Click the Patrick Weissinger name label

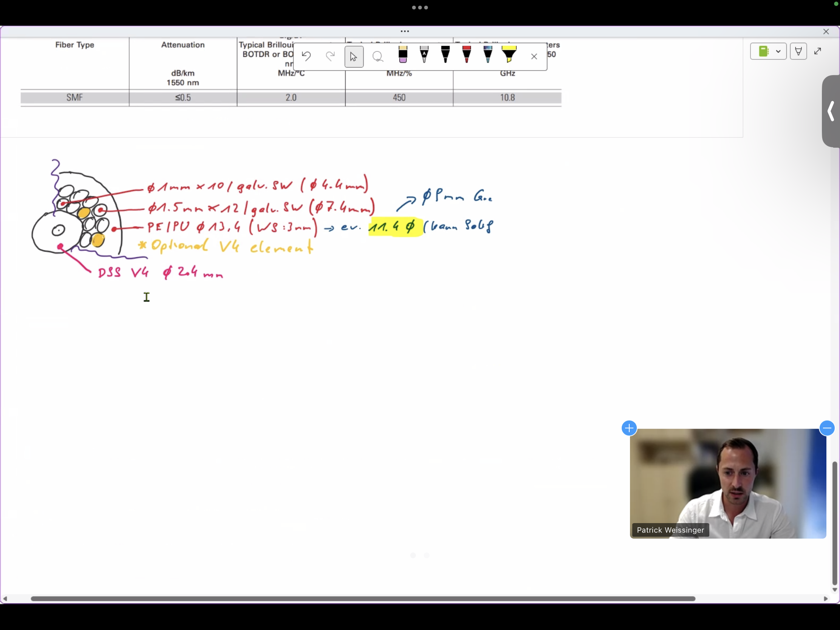[x=670, y=530]
